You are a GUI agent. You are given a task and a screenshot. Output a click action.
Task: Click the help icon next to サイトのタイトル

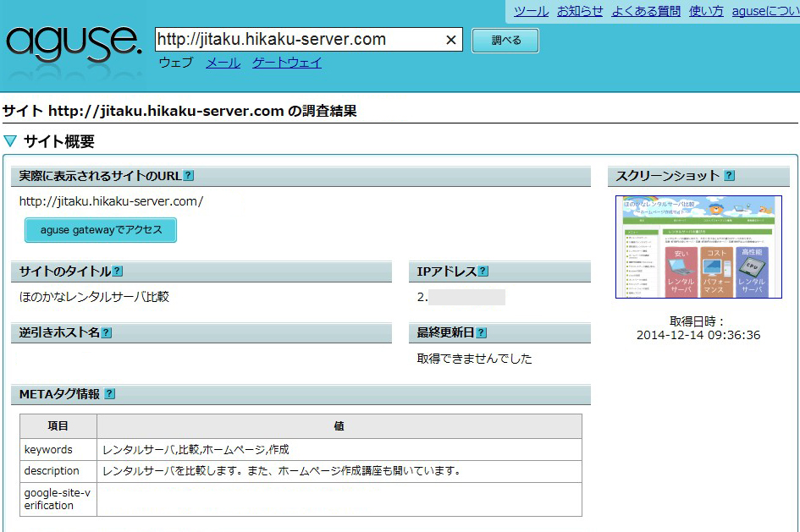118,271
